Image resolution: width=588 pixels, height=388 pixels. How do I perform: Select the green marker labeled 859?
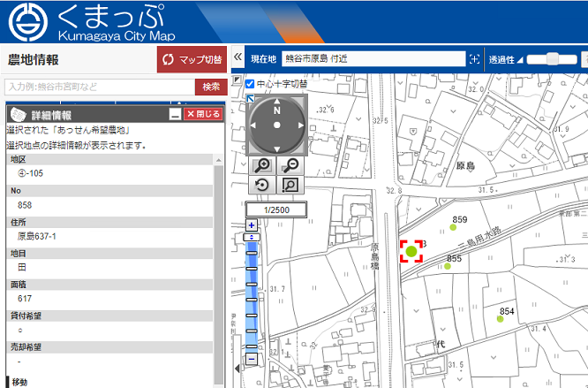click(454, 228)
